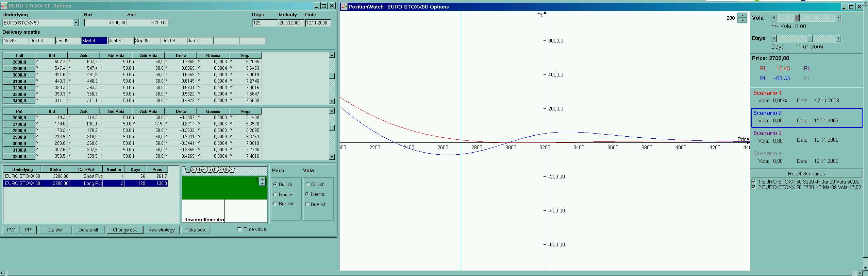Enable the Time value checkbox
The height and width of the screenshot is (276, 868).
240,229
